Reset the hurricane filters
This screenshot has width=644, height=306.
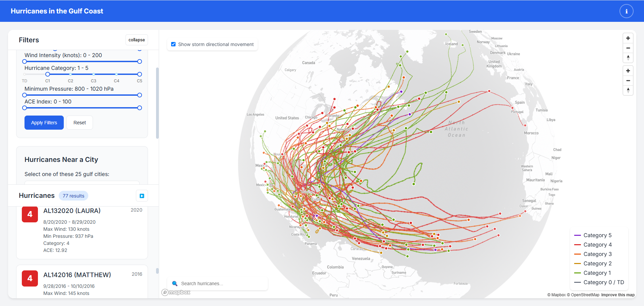79,122
